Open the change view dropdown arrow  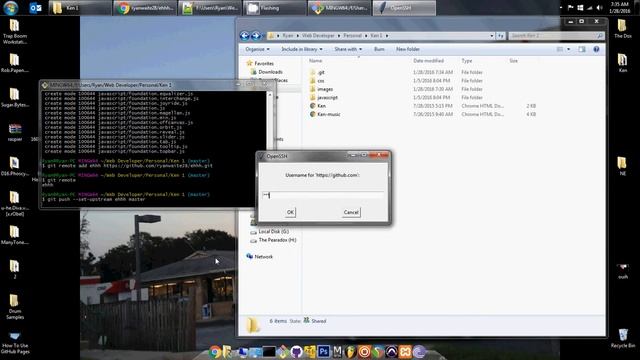pos(568,49)
